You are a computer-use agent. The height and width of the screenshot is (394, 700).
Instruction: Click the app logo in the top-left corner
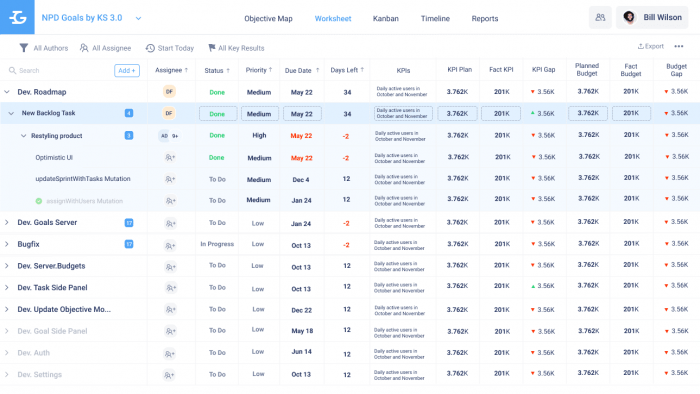tap(17, 17)
